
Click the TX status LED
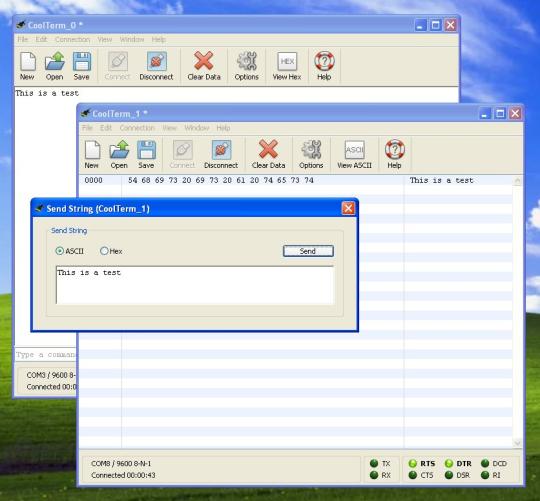pyautogui.click(x=374, y=463)
